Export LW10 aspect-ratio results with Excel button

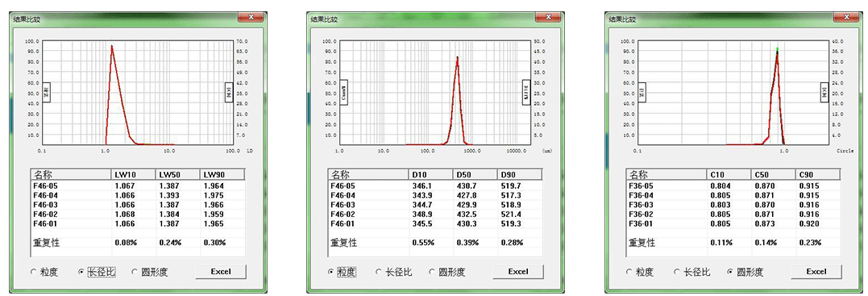point(221,272)
